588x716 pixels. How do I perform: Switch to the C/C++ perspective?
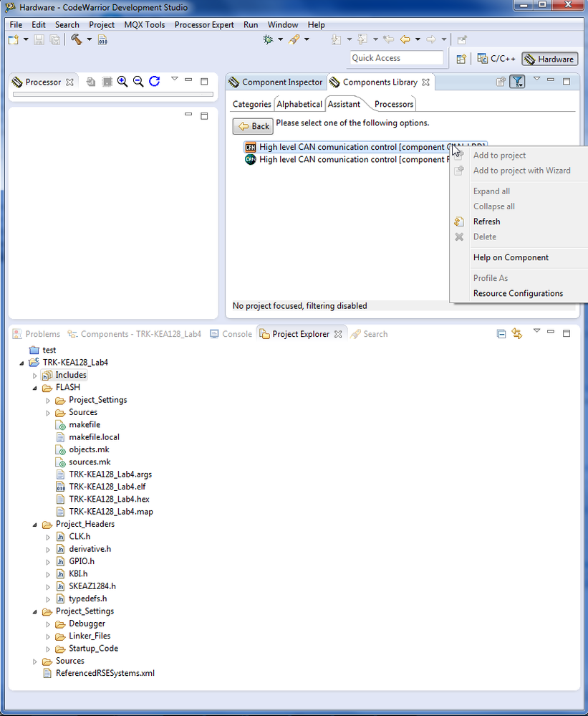(496, 59)
